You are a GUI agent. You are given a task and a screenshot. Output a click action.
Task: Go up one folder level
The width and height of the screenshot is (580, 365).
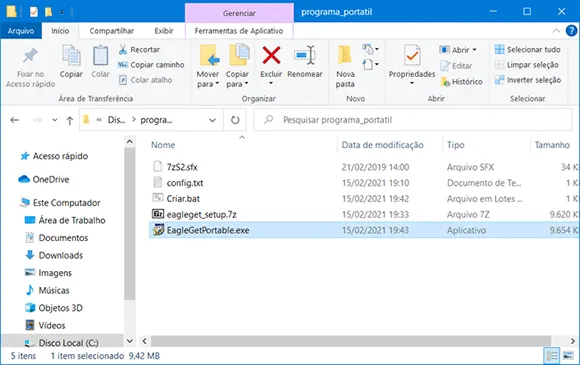point(70,120)
